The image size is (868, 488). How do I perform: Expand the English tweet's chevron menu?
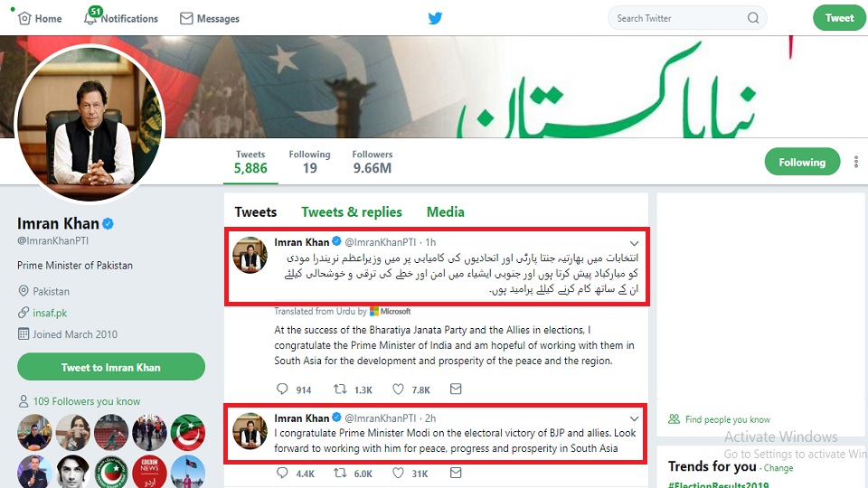coord(635,418)
